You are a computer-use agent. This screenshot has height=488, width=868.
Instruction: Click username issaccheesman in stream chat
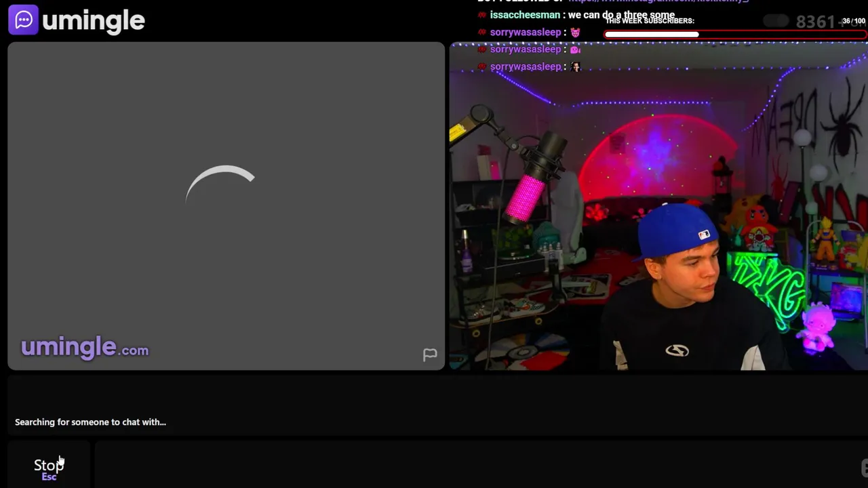pyautogui.click(x=525, y=15)
